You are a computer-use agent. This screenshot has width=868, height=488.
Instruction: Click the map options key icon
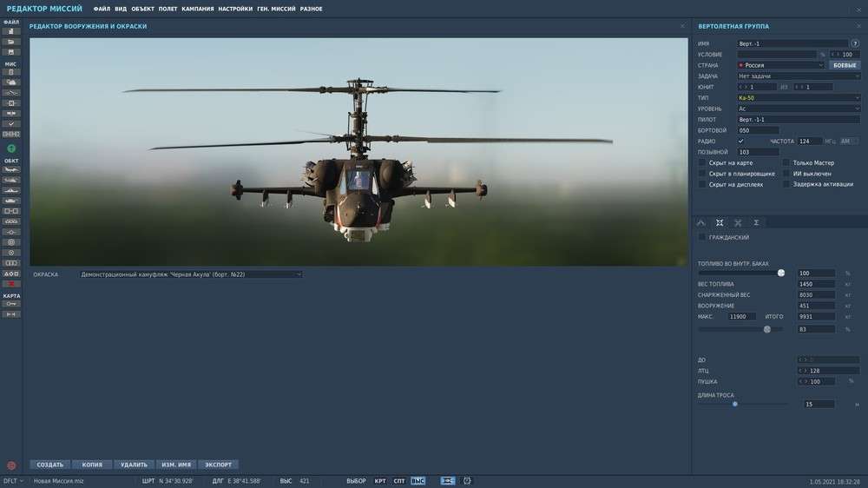click(11, 304)
